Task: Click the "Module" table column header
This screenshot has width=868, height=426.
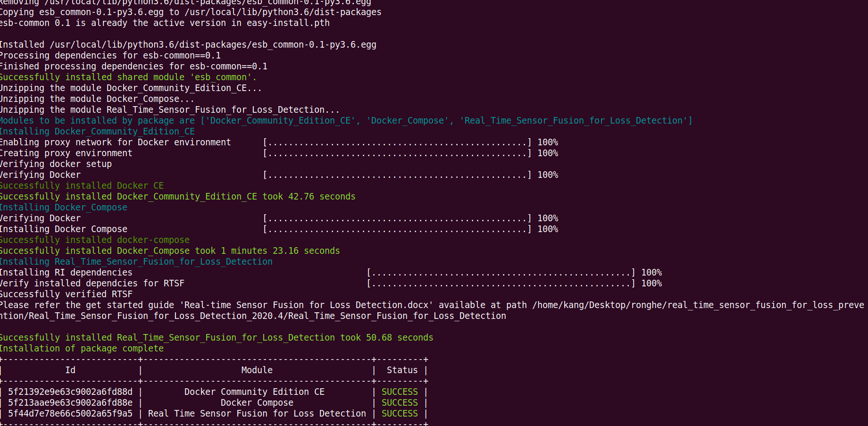Action: coord(257,370)
